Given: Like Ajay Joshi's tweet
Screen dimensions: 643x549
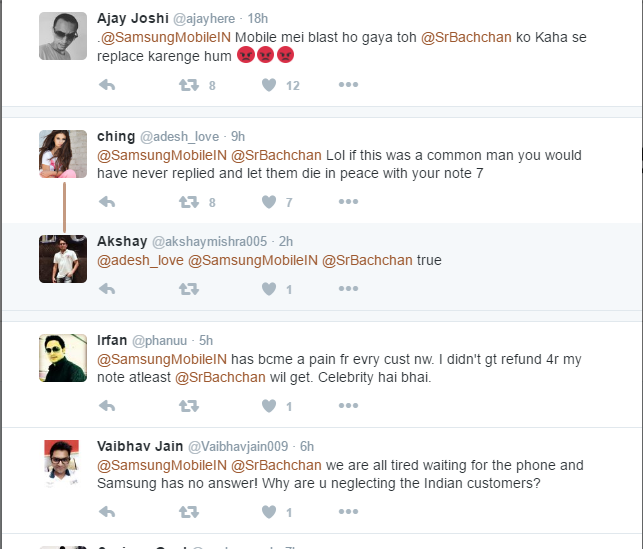Looking at the screenshot, I should 269,86.
